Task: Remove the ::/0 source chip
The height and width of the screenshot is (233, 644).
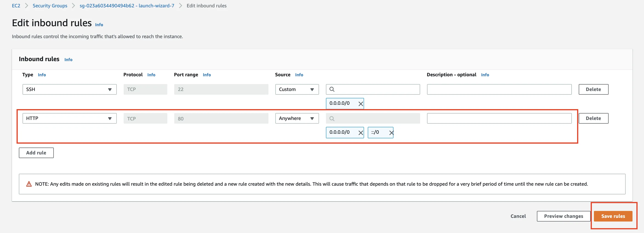Action: coord(391,133)
